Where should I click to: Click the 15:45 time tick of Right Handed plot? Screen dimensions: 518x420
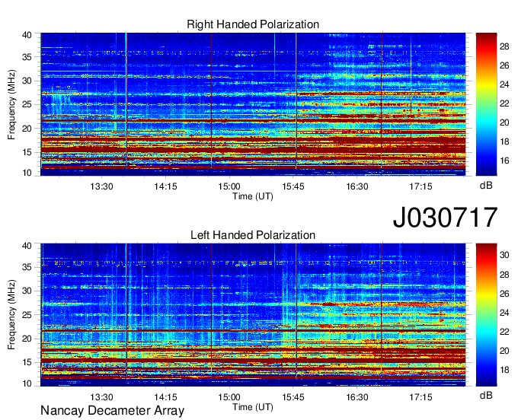click(293, 186)
